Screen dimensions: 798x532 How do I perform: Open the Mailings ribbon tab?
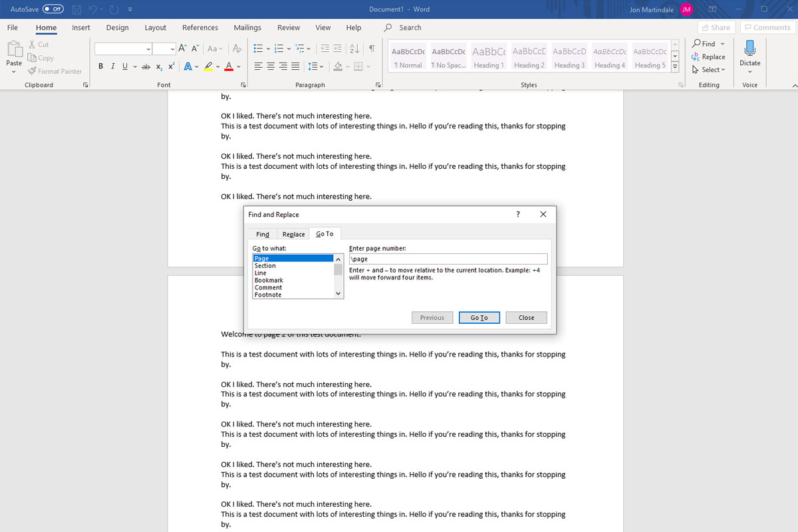247,27
